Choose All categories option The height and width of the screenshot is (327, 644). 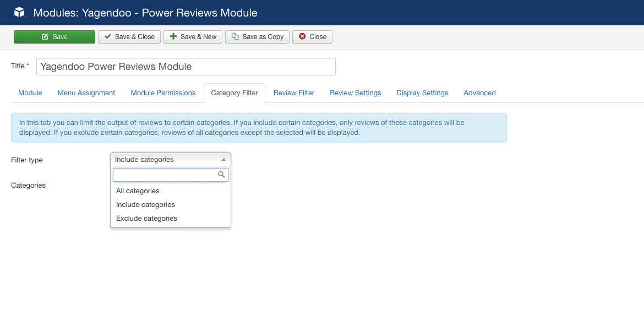pyautogui.click(x=138, y=191)
